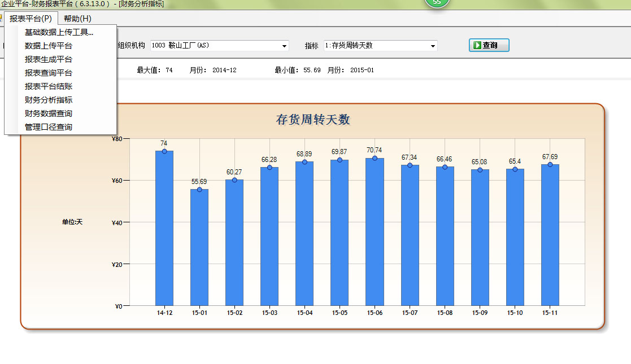Click the 66.46 data label
The image size is (631, 364).
[444, 159]
